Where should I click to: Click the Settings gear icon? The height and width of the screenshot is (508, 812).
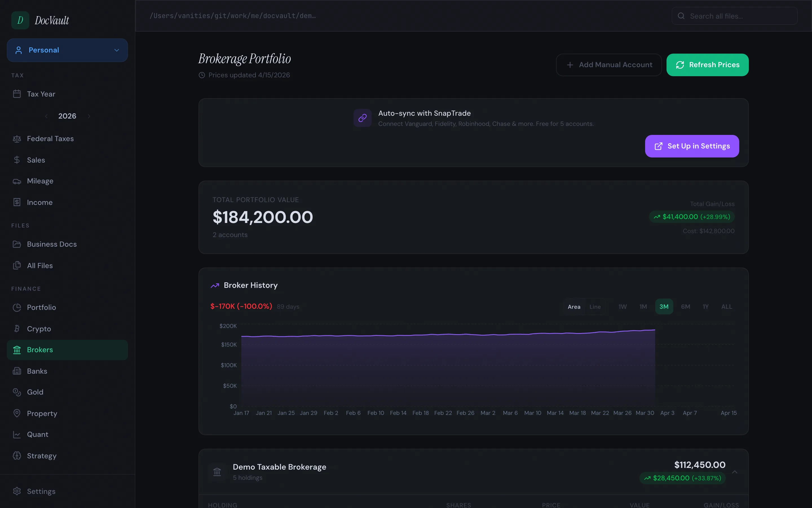(17, 491)
